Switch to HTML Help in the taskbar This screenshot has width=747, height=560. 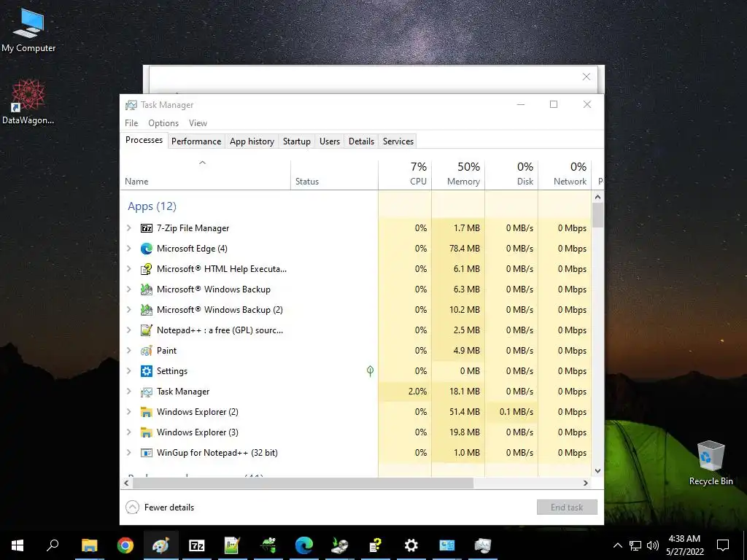coord(376,545)
